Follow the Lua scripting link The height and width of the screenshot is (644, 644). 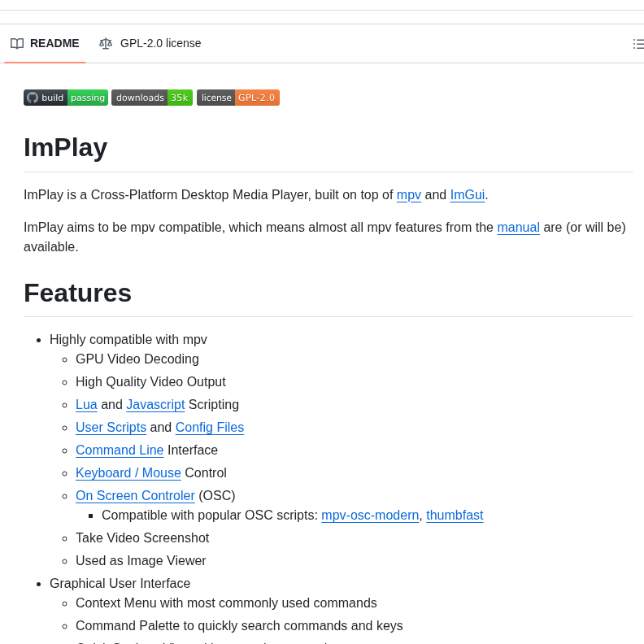(86, 405)
